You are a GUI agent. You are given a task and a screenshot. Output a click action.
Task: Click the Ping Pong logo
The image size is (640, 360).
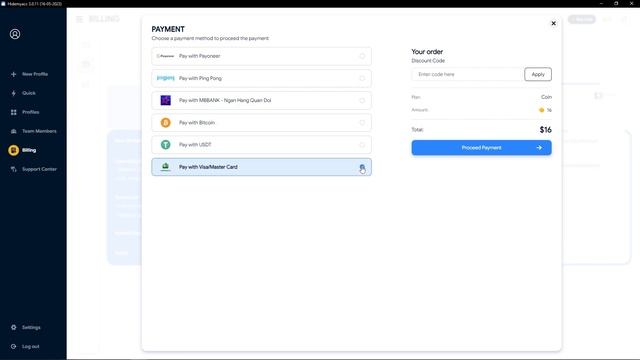point(165,78)
